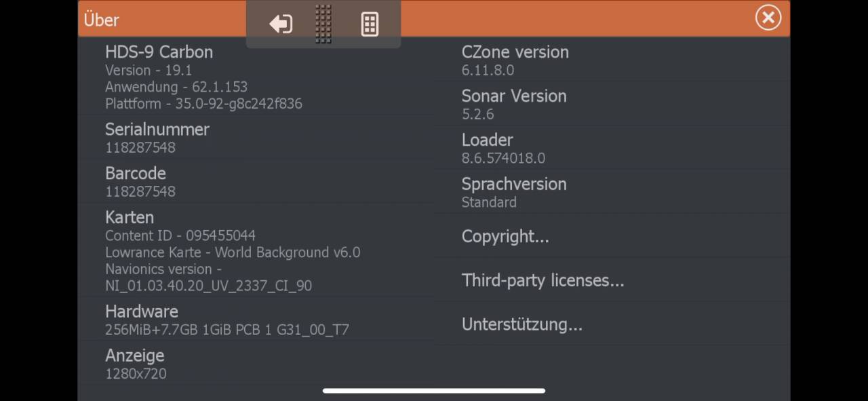Click the dotted drag handle grip
Viewport: 868px width, 401px height.
pos(323,24)
